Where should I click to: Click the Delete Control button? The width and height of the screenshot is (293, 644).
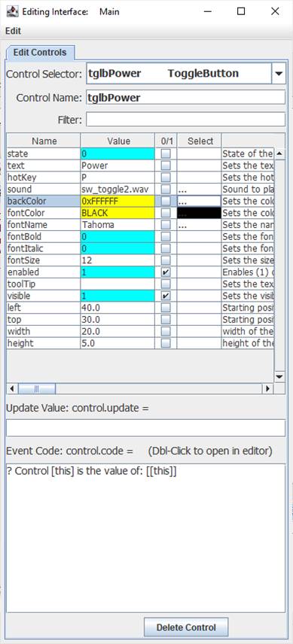tap(186, 627)
